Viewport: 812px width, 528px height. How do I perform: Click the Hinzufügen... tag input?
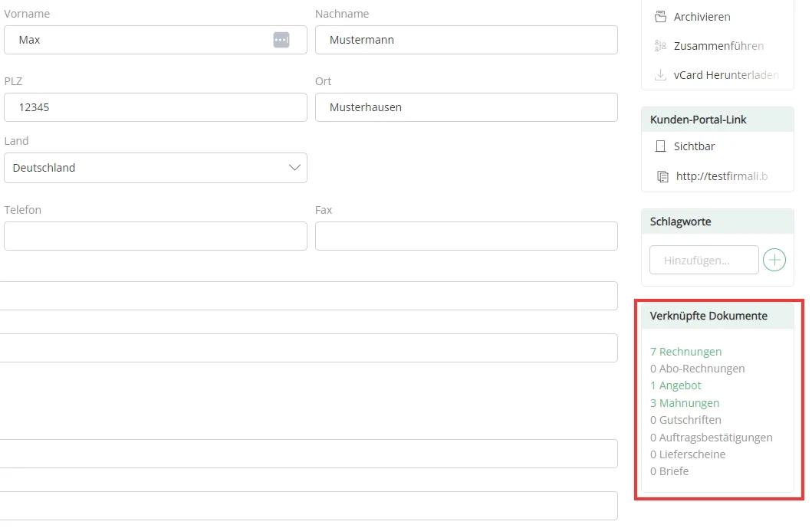tap(704, 260)
